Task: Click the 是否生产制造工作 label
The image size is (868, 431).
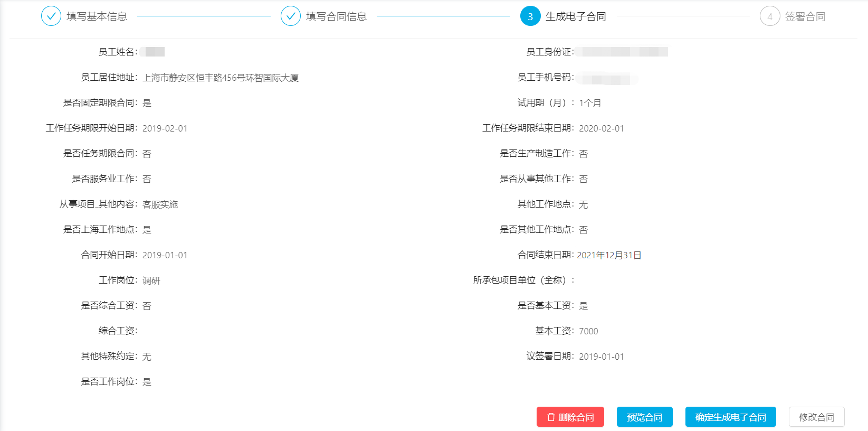Action: click(537, 154)
